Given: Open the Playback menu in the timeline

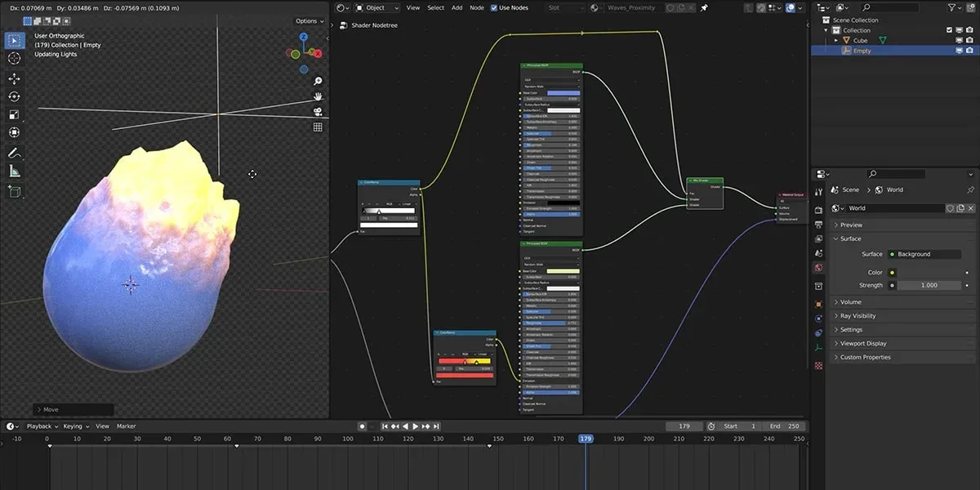Looking at the screenshot, I should pos(38,425).
